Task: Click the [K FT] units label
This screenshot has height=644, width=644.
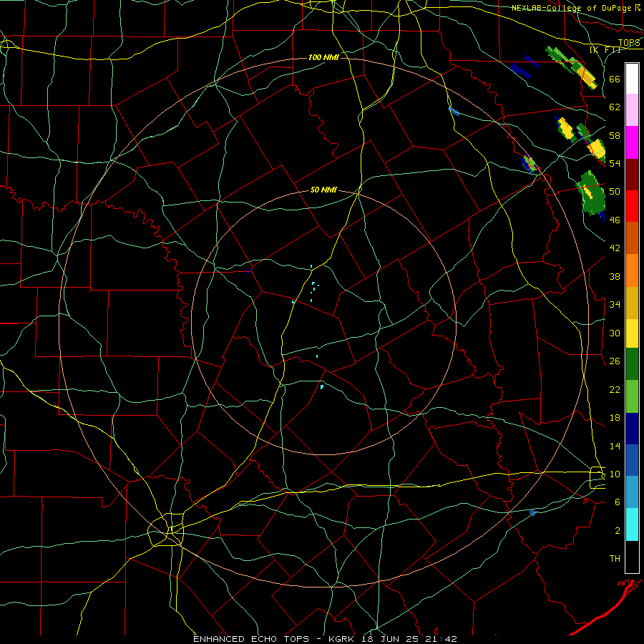Action: pyautogui.click(x=605, y=49)
